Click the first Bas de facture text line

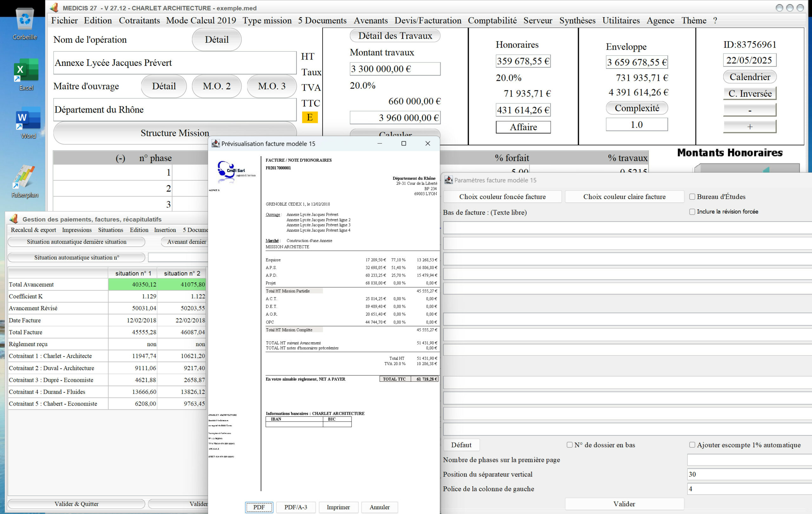(x=627, y=228)
